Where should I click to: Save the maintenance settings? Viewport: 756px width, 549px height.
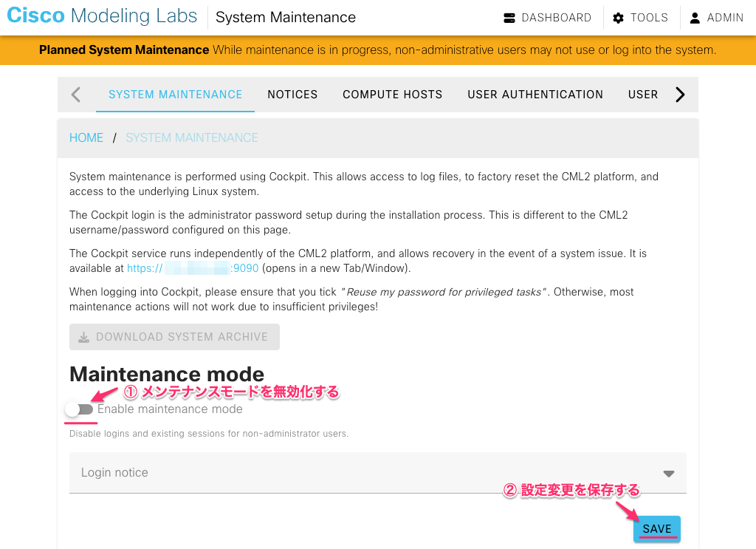click(x=656, y=529)
